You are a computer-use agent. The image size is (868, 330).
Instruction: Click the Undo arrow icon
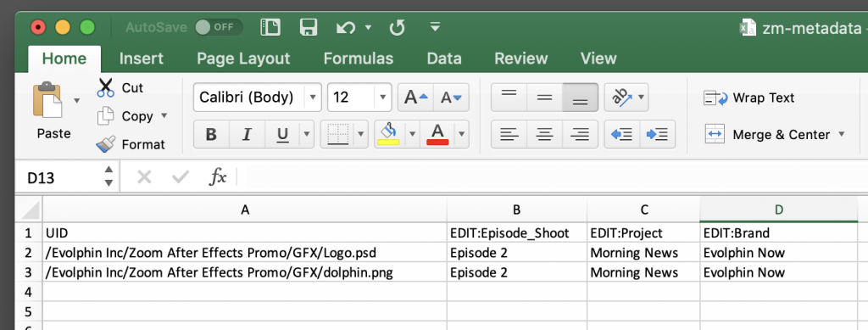pos(346,27)
